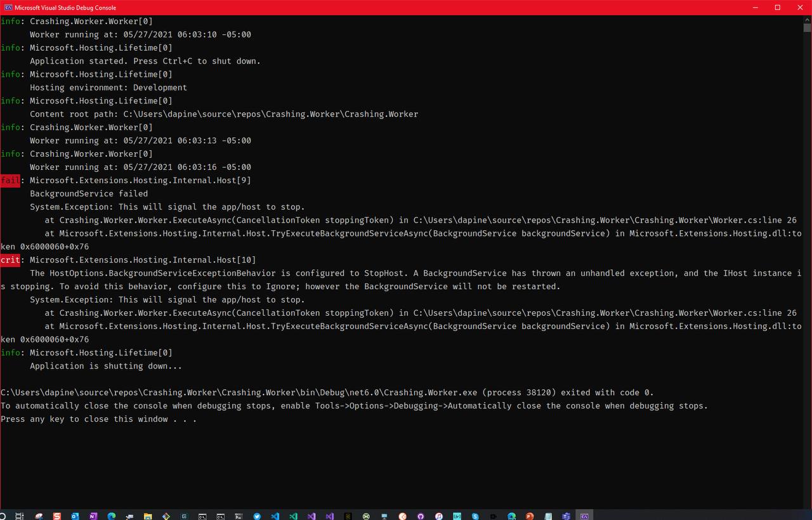The width and height of the screenshot is (812, 520).
Task: Select active Debug Console taskbar button
Action: coord(584,516)
